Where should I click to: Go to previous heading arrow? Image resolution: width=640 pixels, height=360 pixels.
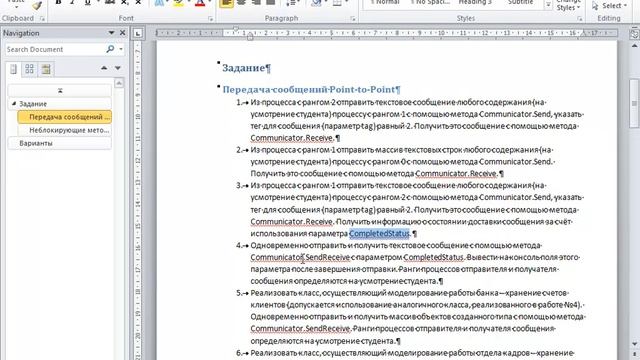tap(104, 68)
